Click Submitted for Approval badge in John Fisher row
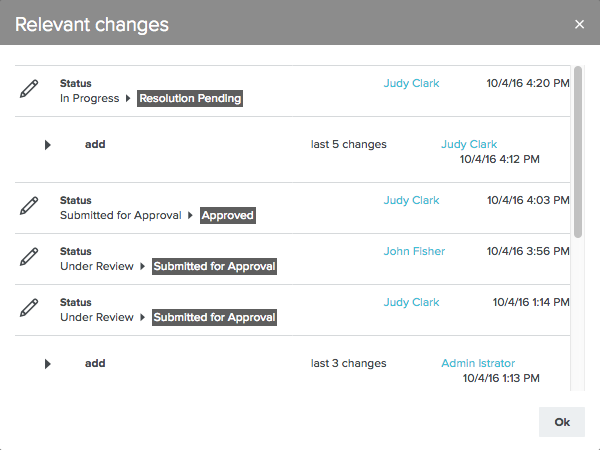 [214, 266]
